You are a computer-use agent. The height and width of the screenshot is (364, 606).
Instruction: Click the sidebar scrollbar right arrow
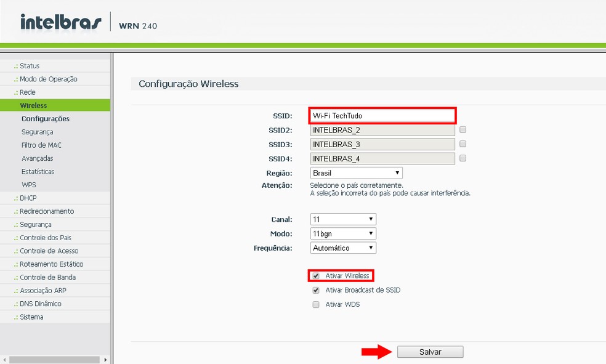(x=105, y=360)
